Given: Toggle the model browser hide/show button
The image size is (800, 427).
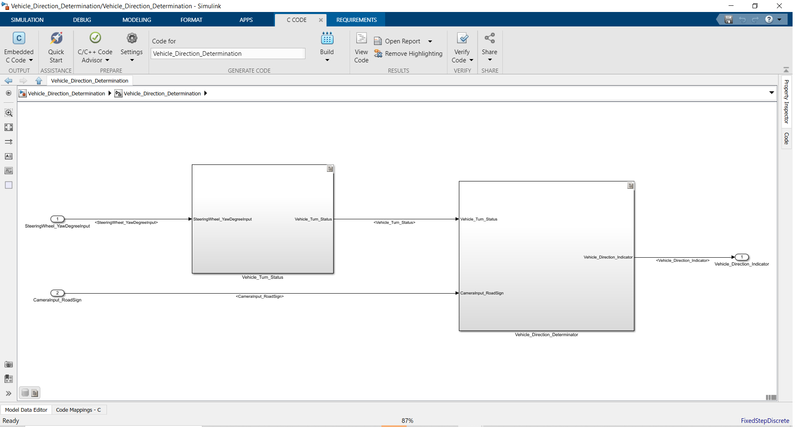Looking at the screenshot, I should [x=9, y=93].
